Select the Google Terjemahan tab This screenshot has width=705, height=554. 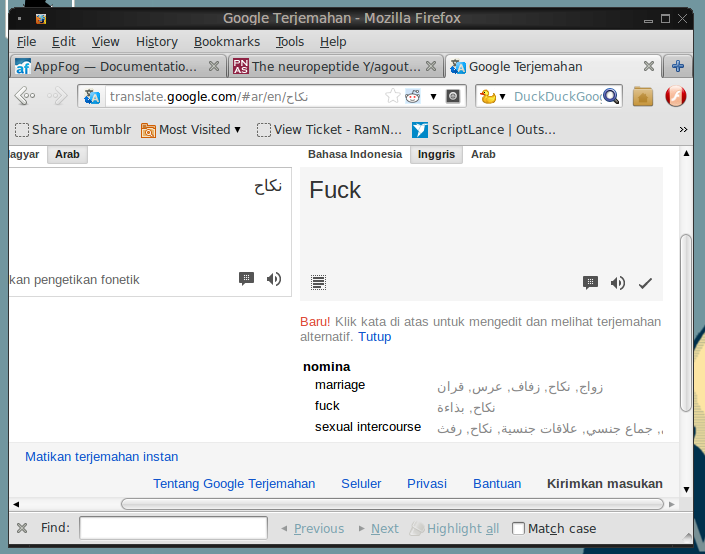coord(553,67)
